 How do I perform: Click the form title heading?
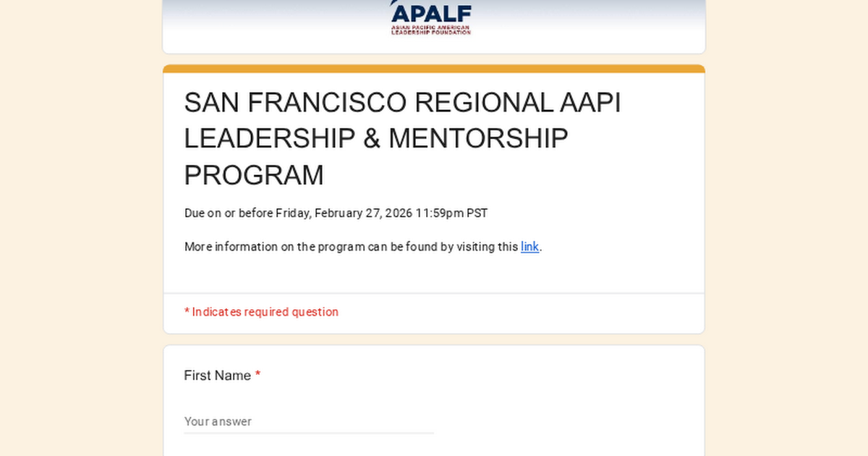[402, 138]
